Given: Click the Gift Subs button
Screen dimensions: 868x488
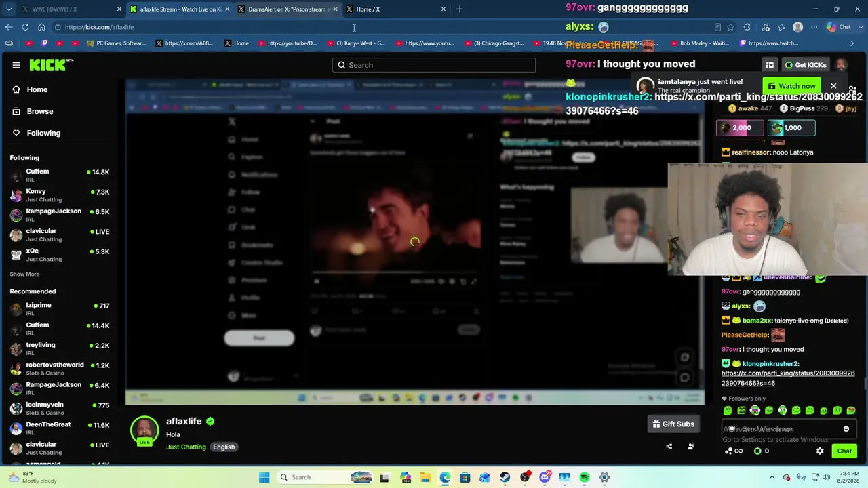Looking at the screenshot, I should [673, 424].
